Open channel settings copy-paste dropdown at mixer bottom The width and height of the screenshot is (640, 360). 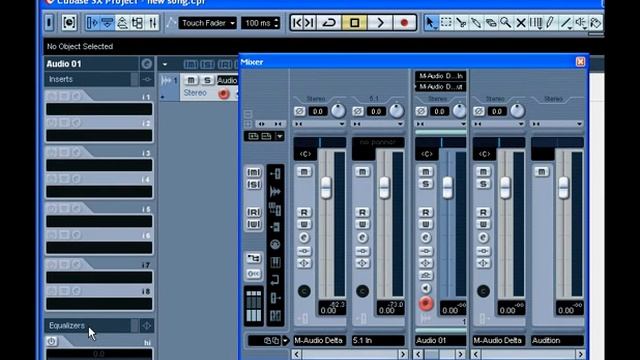click(x=285, y=340)
